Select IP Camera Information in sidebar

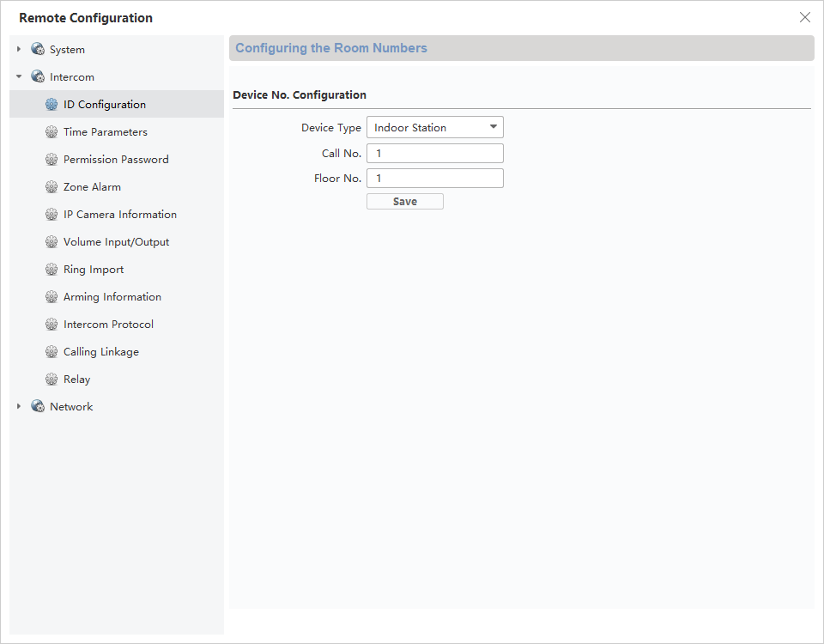(x=120, y=215)
